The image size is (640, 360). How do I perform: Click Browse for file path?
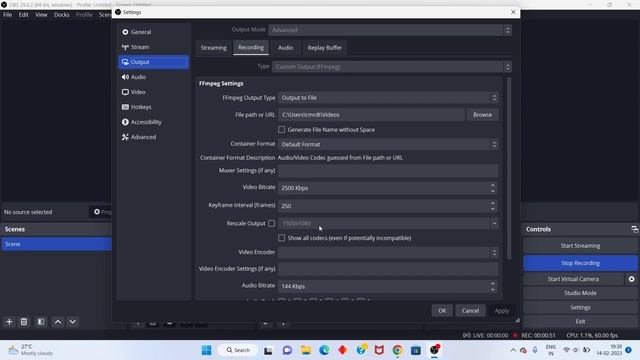click(482, 115)
